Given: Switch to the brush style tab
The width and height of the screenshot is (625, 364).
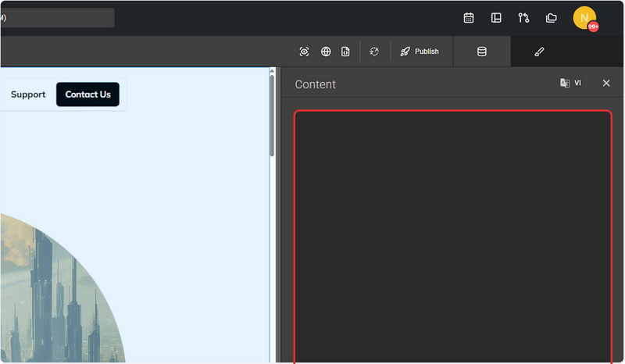Looking at the screenshot, I should coord(539,52).
